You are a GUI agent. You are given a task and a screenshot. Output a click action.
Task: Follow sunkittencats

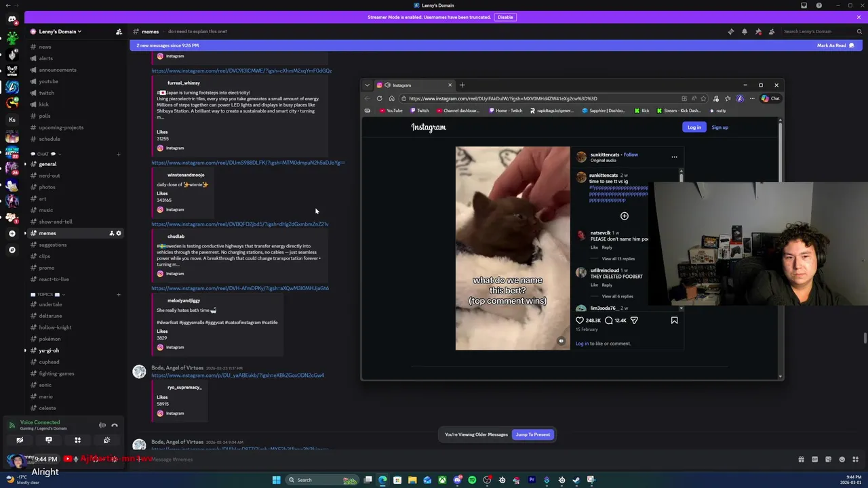click(x=631, y=155)
